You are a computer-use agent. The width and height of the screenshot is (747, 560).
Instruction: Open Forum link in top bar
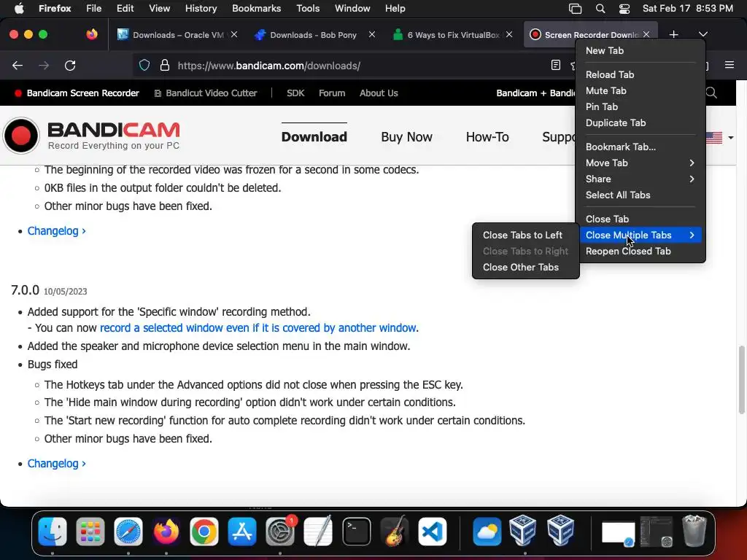[x=332, y=93]
